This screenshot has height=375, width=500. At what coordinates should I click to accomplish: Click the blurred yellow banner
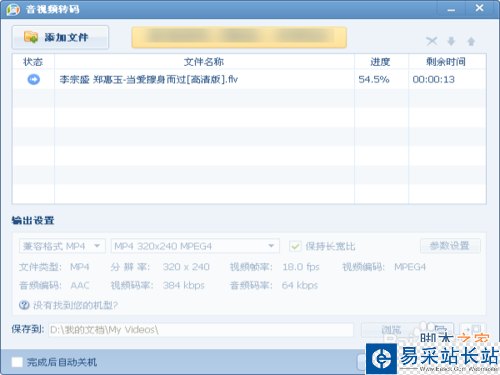pyautogui.click(x=239, y=37)
